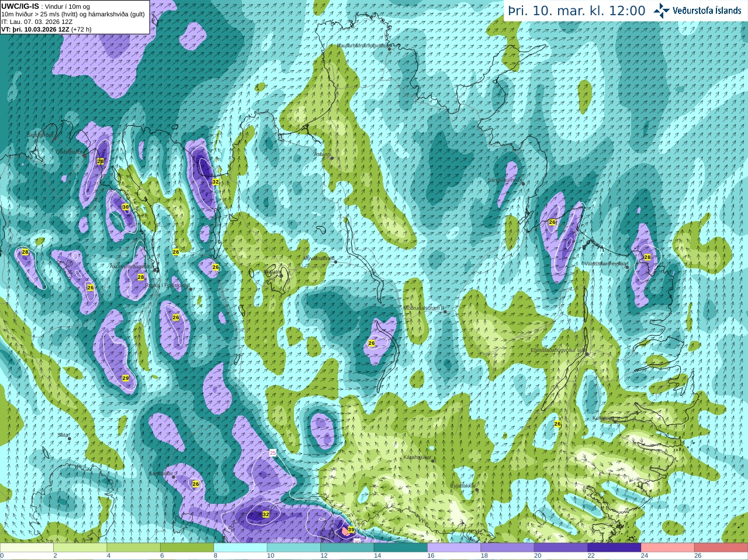Click the '28' gust label below Akureyrarflugvöllur
The height and width of the screenshot is (560, 748).
141,277
